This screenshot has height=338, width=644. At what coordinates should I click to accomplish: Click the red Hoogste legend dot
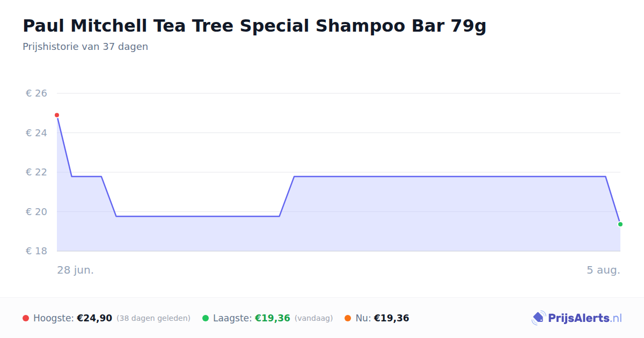pyautogui.click(x=26, y=318)
